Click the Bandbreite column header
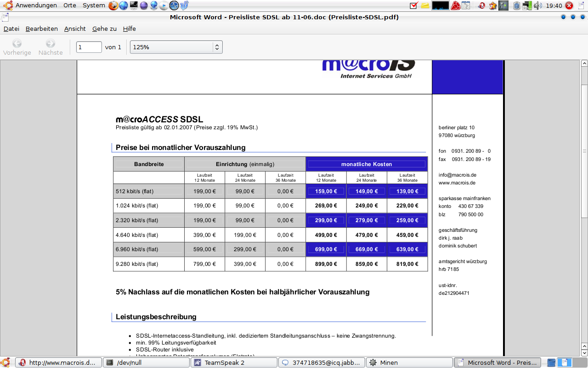 149,164
